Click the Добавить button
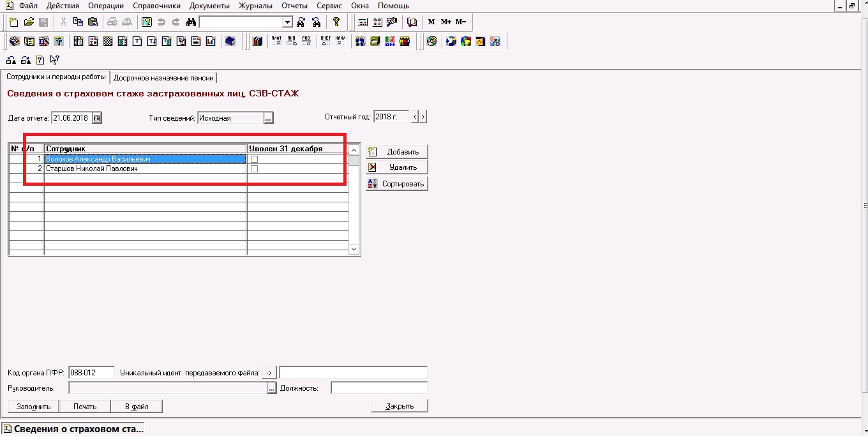Screen dimensions: 868x436 click(396, 152)
